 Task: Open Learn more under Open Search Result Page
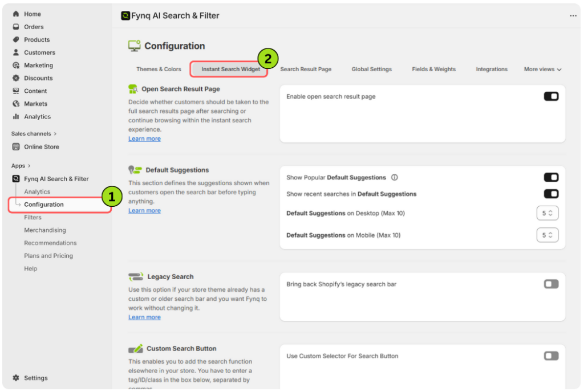point(144,138)
